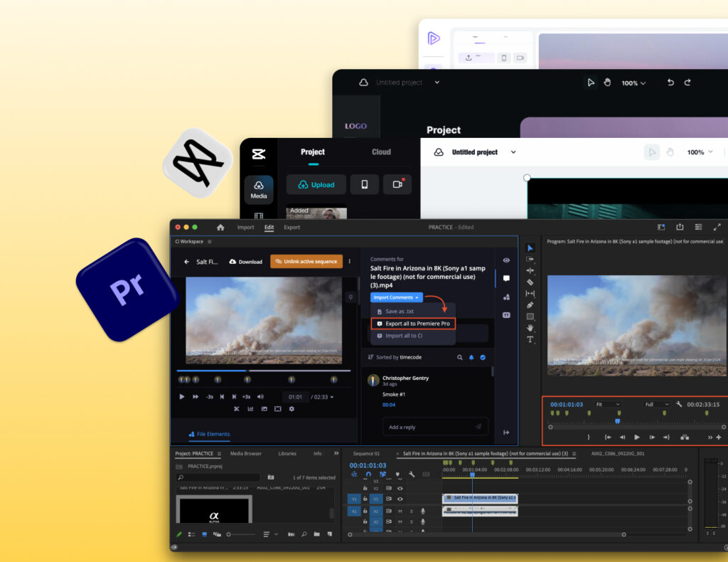Image resolution: width=728 pixels, height=562 pixels.
Task: Open the Ci Workspace panel menu
Action: pyautogui.click(x=210, y=242)
